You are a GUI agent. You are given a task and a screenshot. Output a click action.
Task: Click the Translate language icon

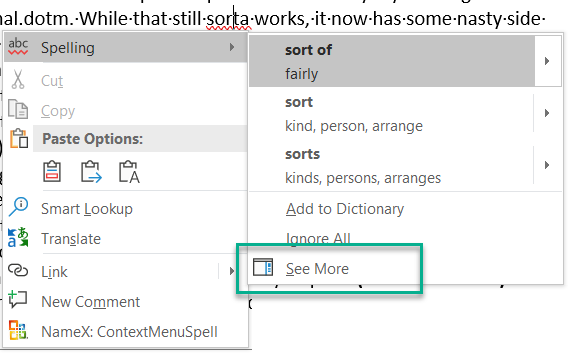(18, 238)
